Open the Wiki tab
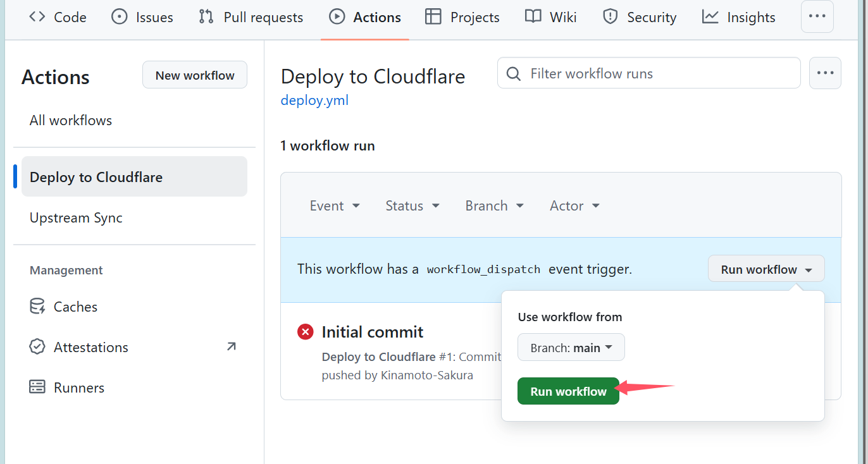The width and height of the screenshot is (868, 464). click(551, 17)
